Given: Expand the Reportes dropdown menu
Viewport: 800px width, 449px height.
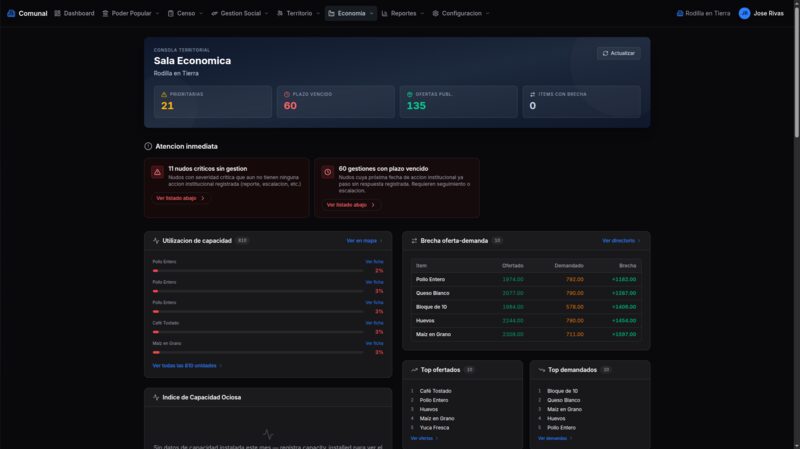Looking at the screenshot, I should click(x=403, y=13).
